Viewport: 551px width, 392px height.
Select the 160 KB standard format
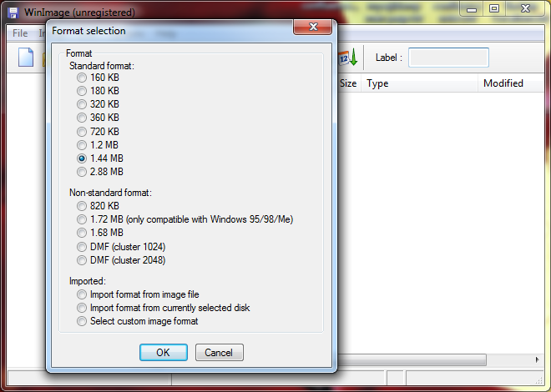[82, 78]
